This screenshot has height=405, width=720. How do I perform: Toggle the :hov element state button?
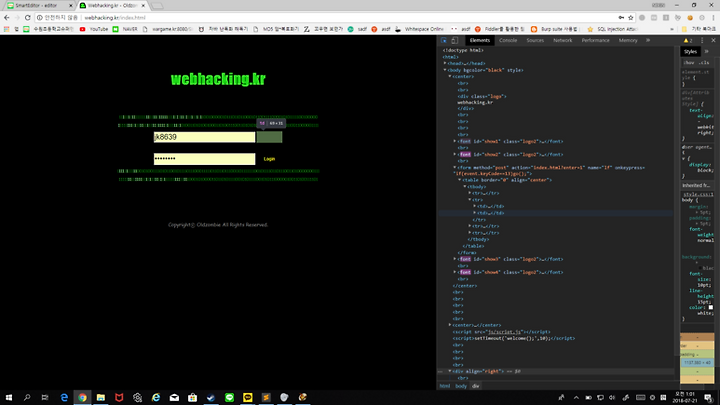pos(689,62)
